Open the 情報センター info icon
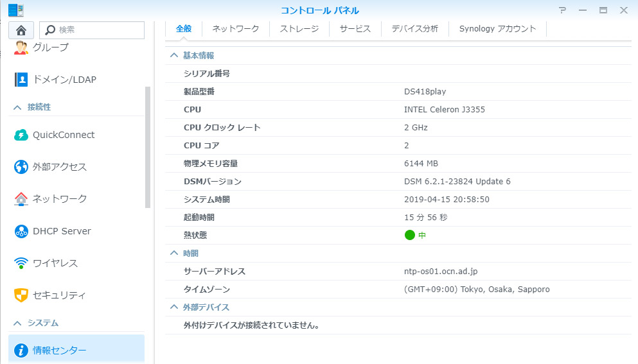Viewport: 638px width, 364px height. pos(21,350)
